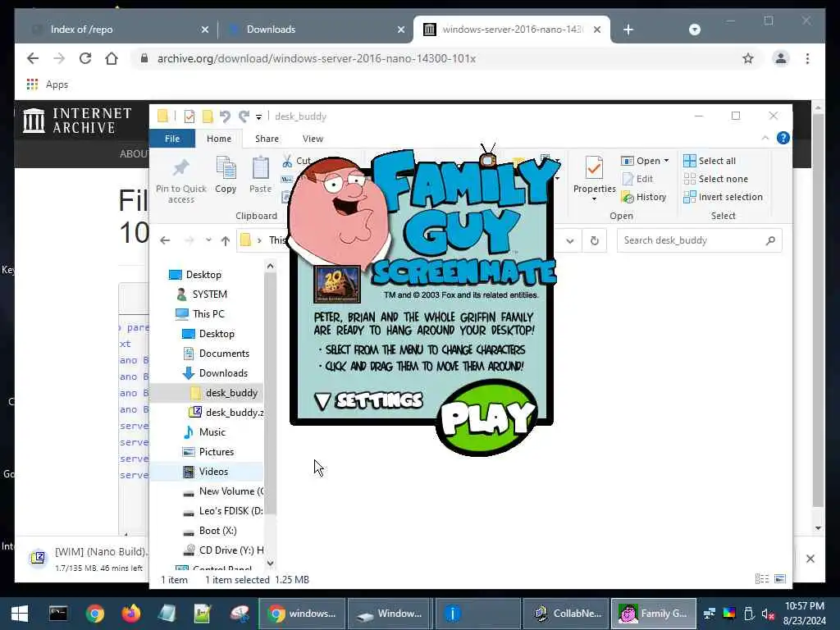Image resolution: width=840 pixels, height=630 pixels.
Task: Go back in Explorer navigation
Action: click(165, 240)
